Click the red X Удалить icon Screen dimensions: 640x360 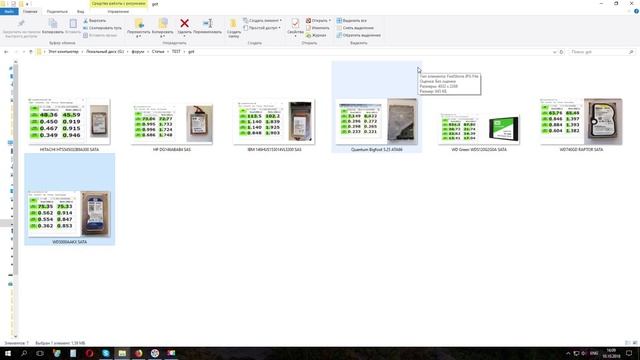(x=184, y=23)
